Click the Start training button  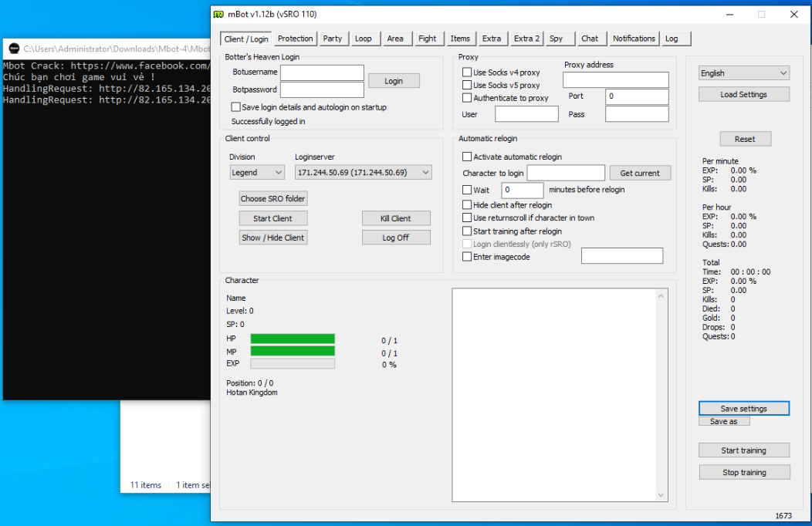click(743, 450)
